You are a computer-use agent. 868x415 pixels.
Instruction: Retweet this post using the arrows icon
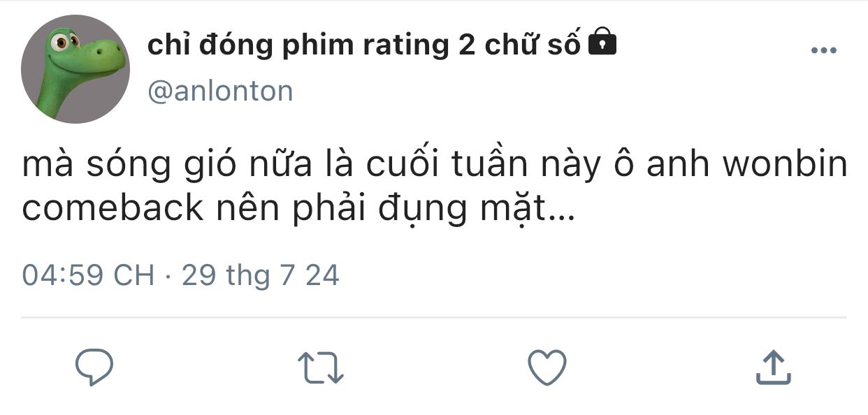pos(320,367)
